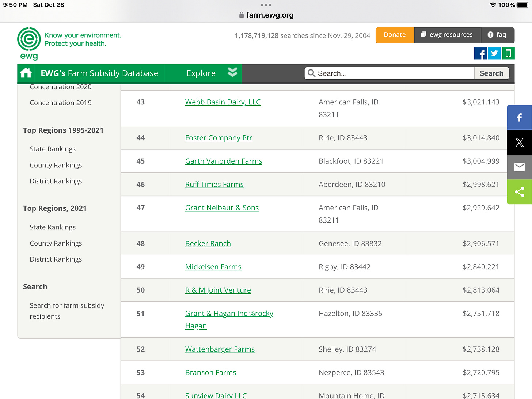The width and height of the screenshot is (532, 399).
Task: Open Mickelsen Farms recipient
Action: click(x=213, y=267)
